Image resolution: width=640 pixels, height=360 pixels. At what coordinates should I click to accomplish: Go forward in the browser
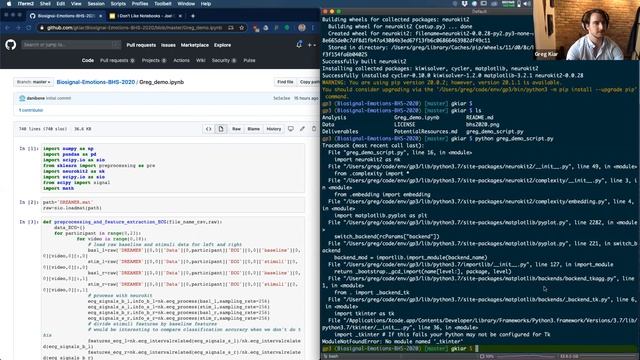coord(18,28)
